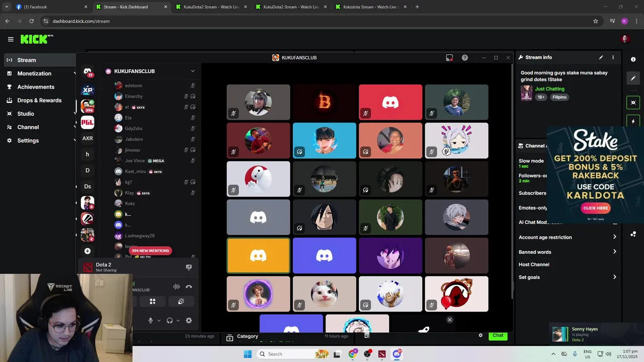The image size is (644, 362).
Task: Open the XP Discord server
Action: (88, 90)
